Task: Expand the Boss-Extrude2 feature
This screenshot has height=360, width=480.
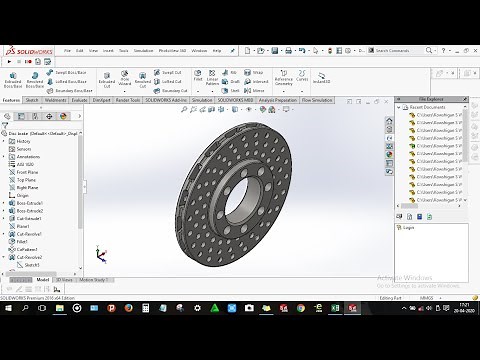Action: (x=4, y=211)
